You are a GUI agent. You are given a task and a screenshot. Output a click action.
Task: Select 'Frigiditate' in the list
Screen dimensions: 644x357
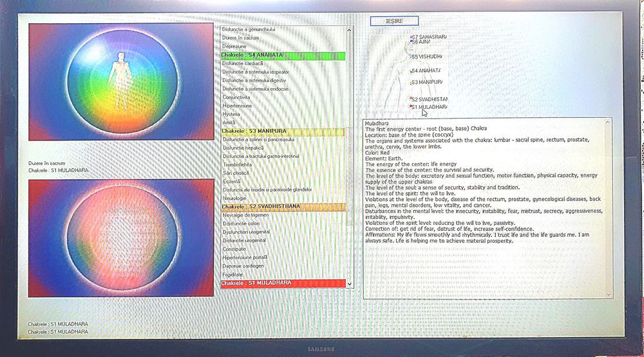pyautogui.click(x=232, y=275)
